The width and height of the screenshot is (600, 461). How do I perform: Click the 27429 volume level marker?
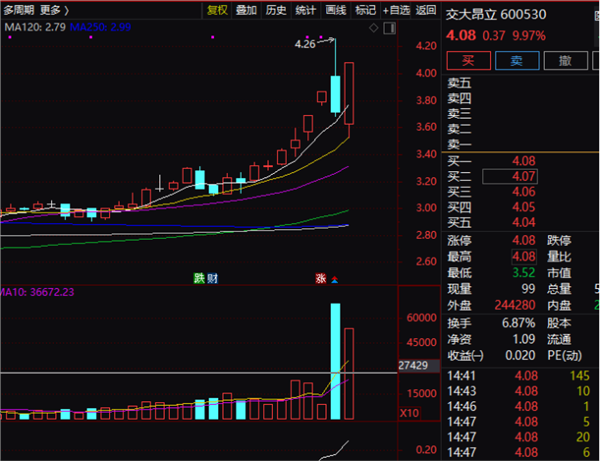coord(412,366)
